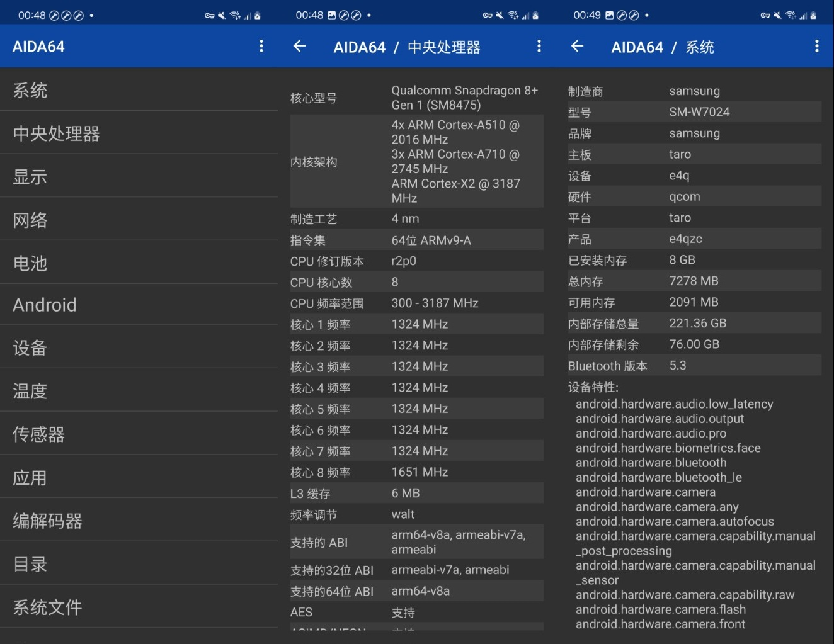Select android.hardware.biometrics.face feature line
Screen dimensions: 834x644
tap(668, 448)
